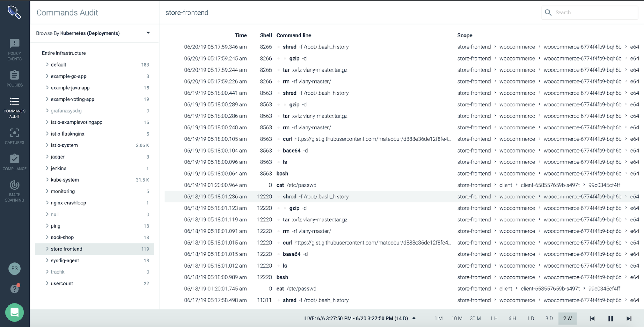Open 06/18/19 05:18:01.236 shred row

402,197
